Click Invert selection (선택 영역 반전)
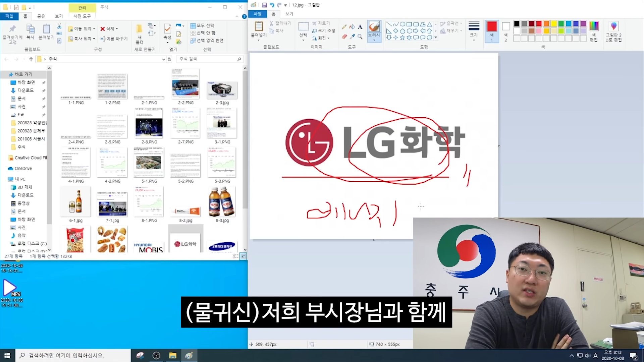This screenshot has width=644, height=362. click(x=207, y=40)
